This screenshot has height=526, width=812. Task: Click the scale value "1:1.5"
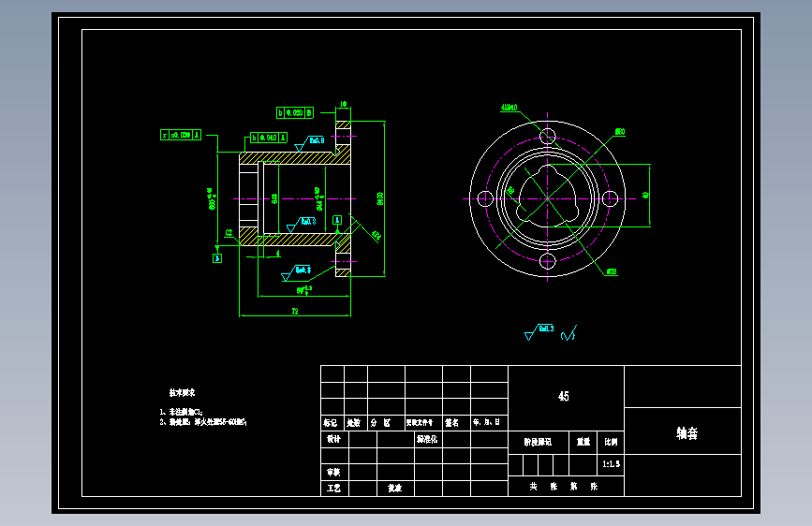611,464
